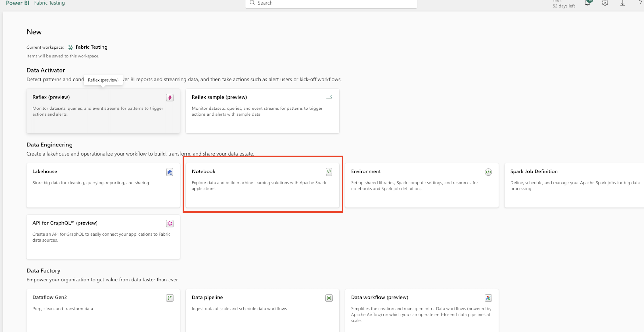644x332 pixels.
Task: Click the Fabric Testing workspace name label
Action: (91, 47)
